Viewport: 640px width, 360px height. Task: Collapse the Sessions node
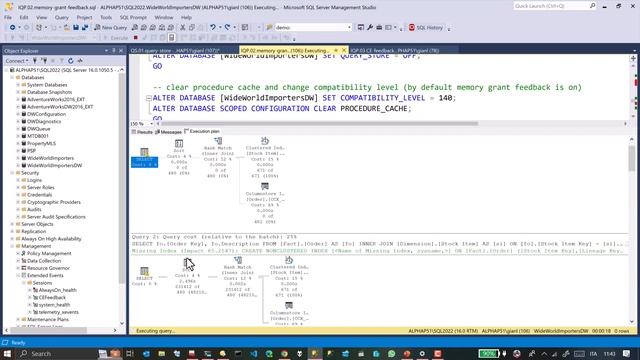[x=24, y=283]
